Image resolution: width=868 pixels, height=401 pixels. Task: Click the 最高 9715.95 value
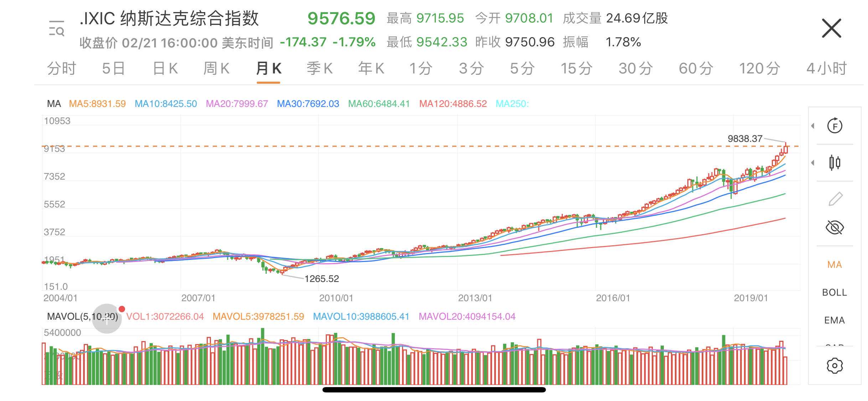point(425,18)
